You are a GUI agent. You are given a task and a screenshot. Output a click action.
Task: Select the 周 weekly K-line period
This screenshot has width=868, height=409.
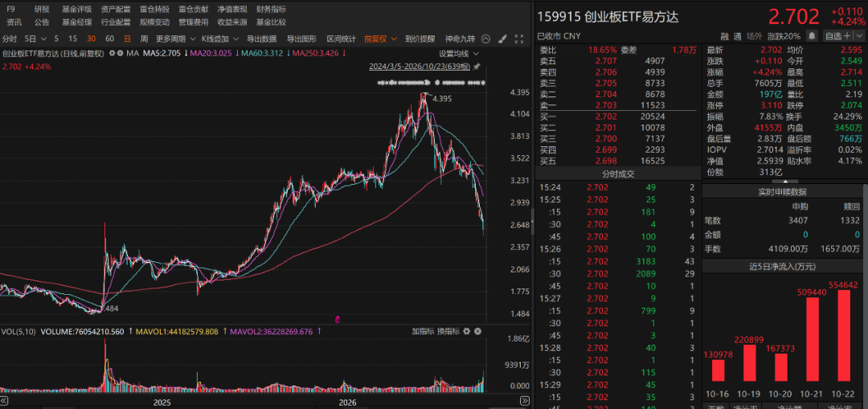tap(144, 39)
